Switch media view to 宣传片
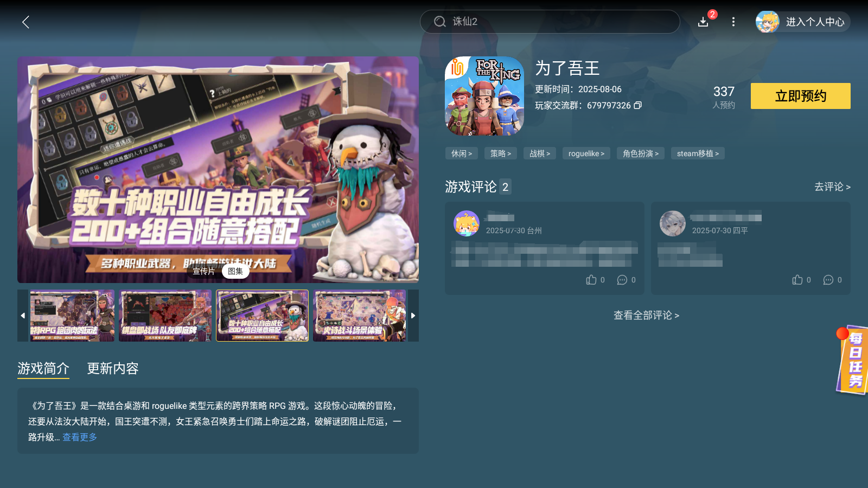This screenshot has height=488, width=868. [x=204, y=271]
